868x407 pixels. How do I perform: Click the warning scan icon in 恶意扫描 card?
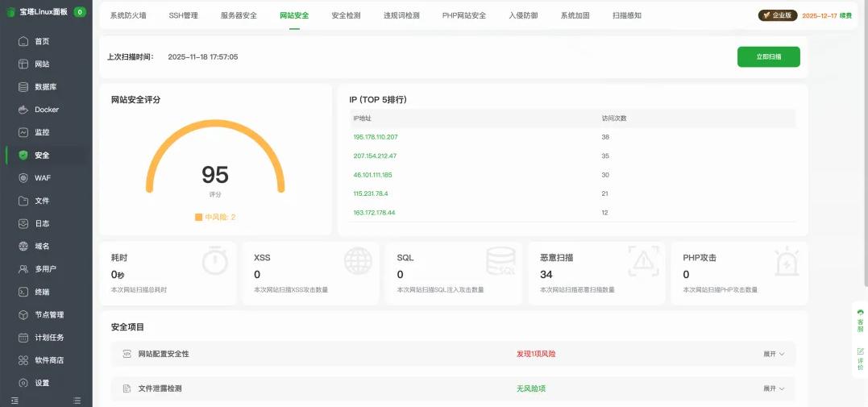tap(644, 261)
